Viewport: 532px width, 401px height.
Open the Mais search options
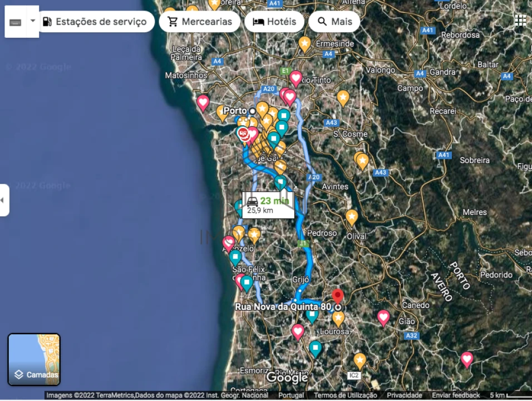tap(334, 22)
